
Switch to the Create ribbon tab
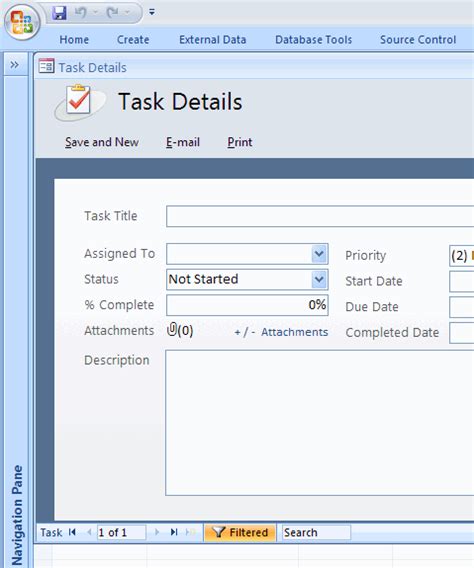(x=133, y=39)
